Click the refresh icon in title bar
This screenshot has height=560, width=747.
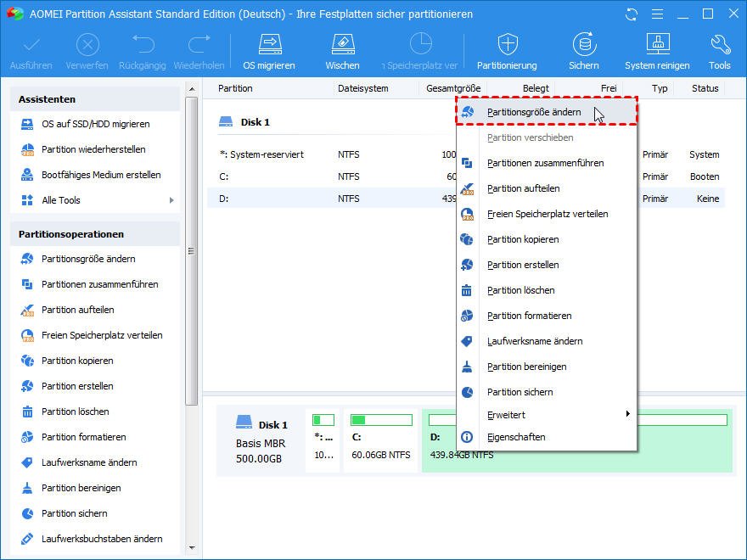tap(632, 14)
